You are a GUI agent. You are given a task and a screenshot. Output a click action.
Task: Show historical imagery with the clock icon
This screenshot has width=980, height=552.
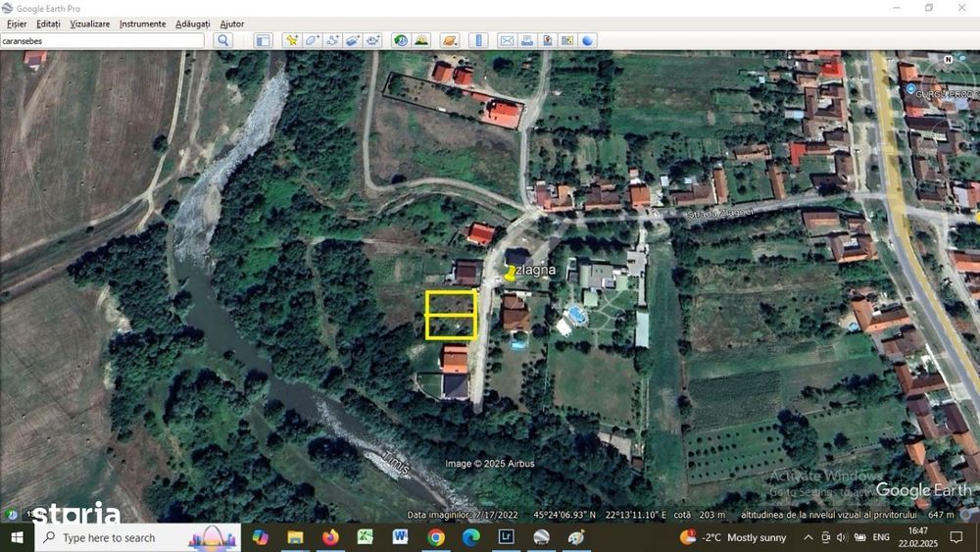(401, 40)
